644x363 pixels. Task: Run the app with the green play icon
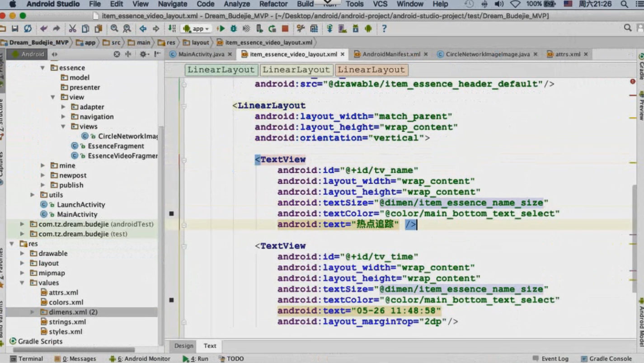221,28
